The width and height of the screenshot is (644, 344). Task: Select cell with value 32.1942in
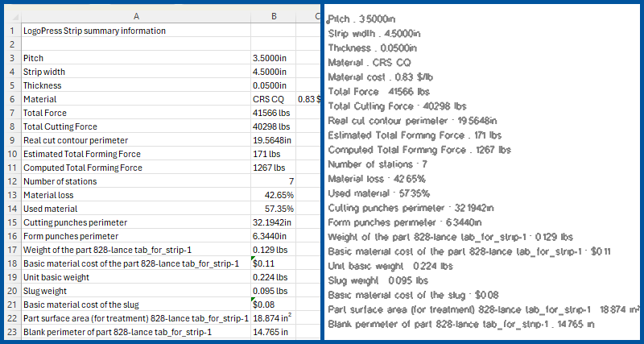(x=274, y=222)
